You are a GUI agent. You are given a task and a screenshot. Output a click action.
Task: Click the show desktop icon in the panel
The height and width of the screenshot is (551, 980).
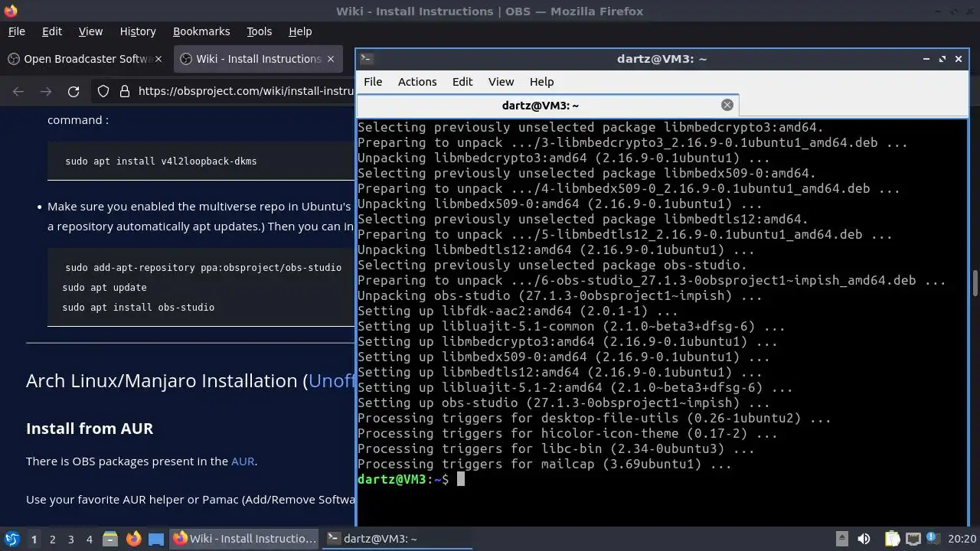156,539
